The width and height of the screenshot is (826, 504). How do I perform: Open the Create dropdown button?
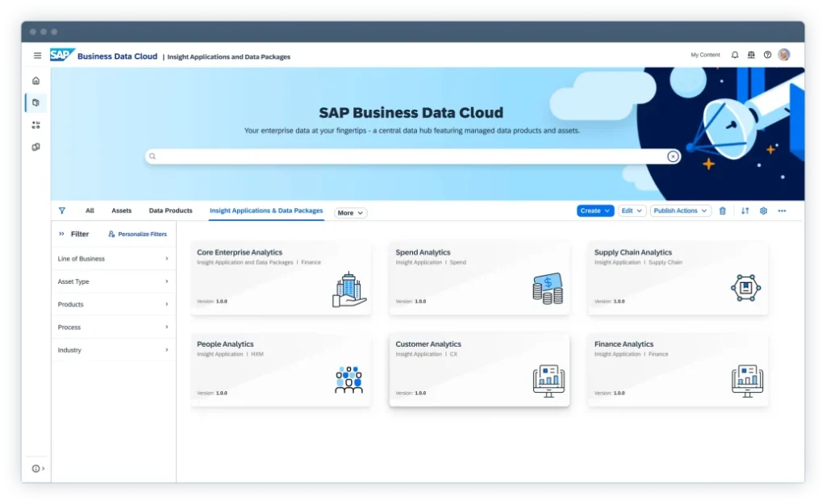click(x=595, y=211)
